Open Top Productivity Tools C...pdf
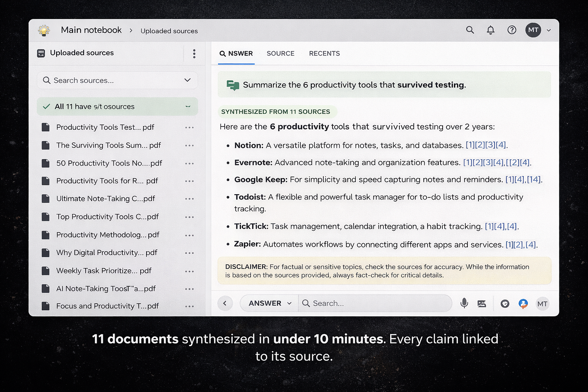The height and width of the screenshot is (392, 588). 108,217
